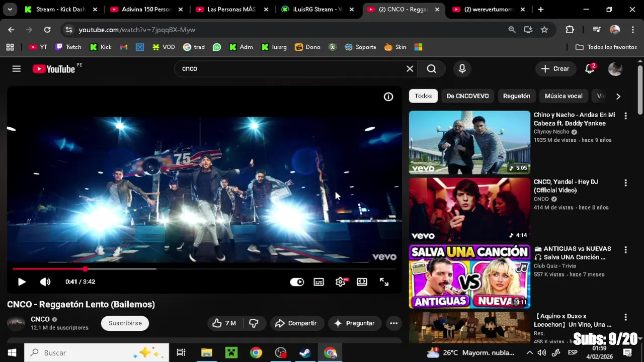Viewport: 644px width, 362px height.
Task: Select the Todos filter chip
Action: 423,96
